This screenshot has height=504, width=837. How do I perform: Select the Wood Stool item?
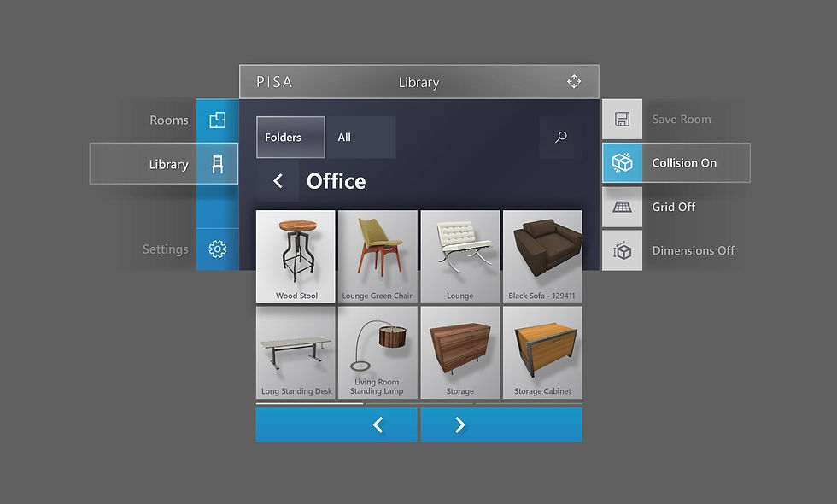tap(296, 257)
